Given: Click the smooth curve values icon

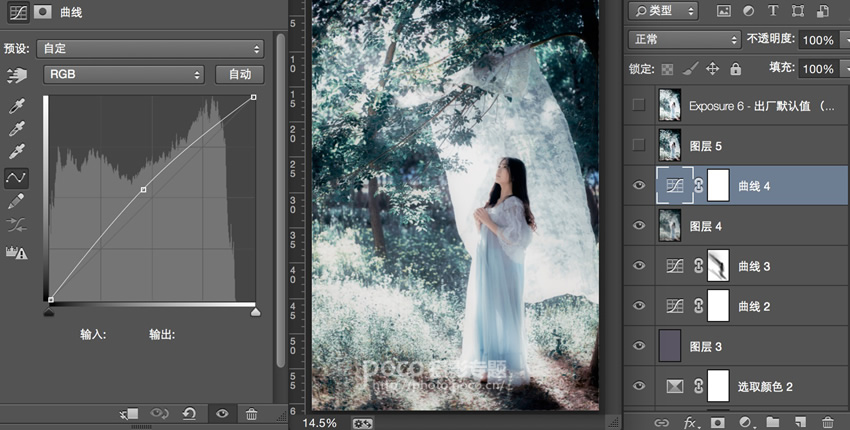Looking at the screenshot, I should tap(16, 224).
